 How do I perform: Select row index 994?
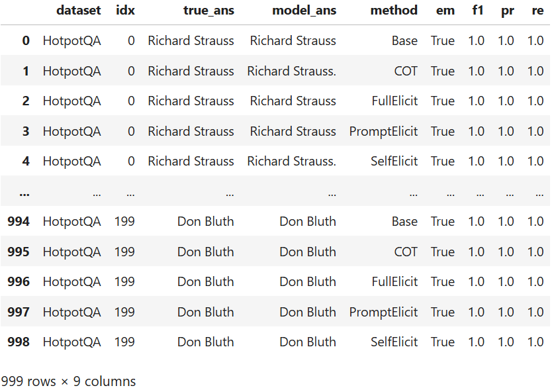pos(19,221)
